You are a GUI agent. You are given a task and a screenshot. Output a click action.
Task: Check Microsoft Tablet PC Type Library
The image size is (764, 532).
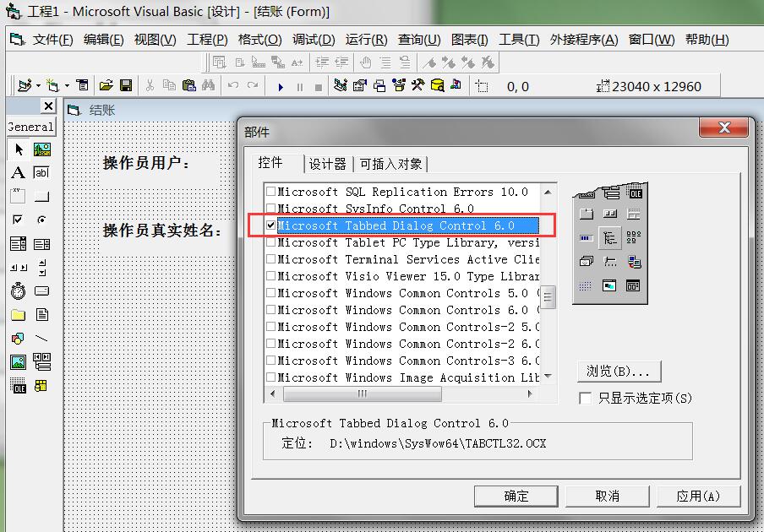point(271,242)
